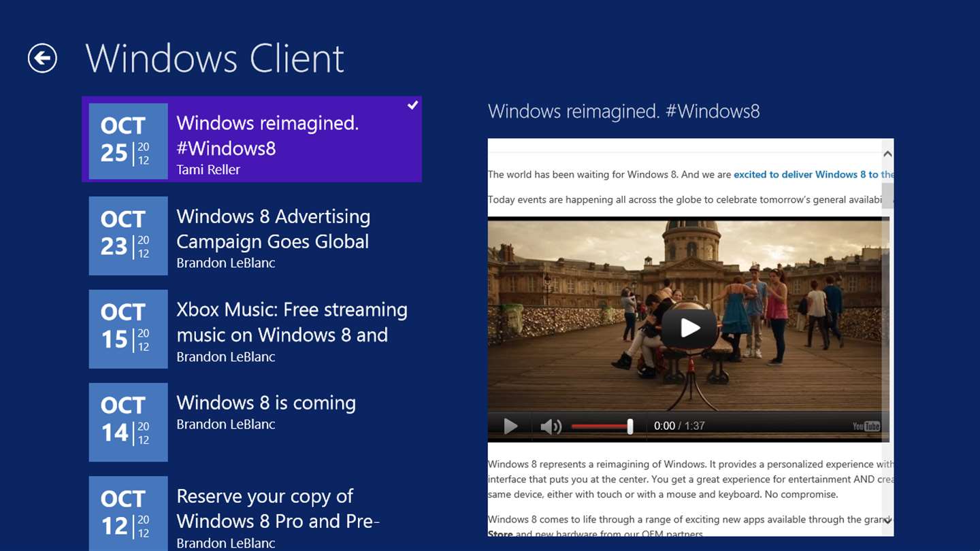Click the "Windows Client" page title
The height and width of the screenshot is (551, 980).
point(215,59)
